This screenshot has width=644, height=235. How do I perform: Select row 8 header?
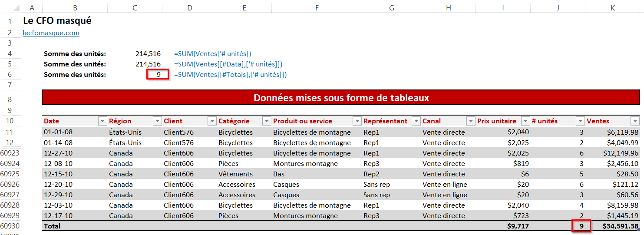[10, 99]
